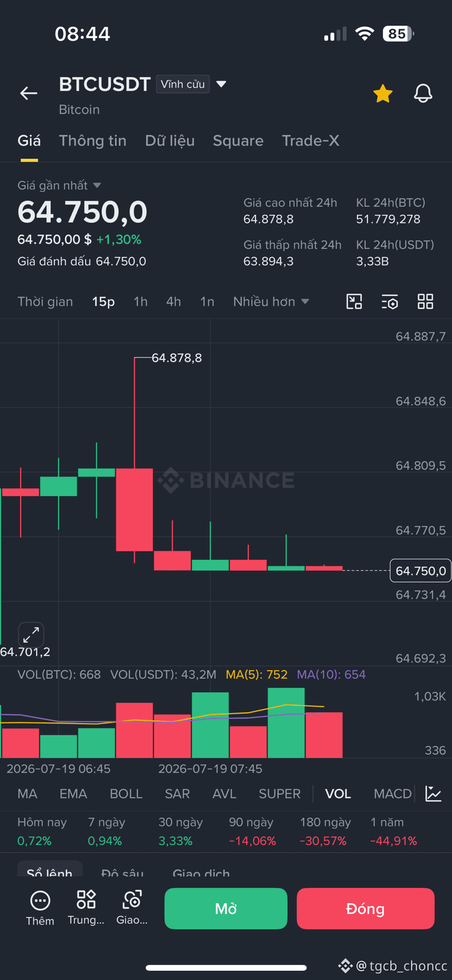Viewport: 452px width, 980px height.
Task: Tap the 64.878,8 chart high label
Action: [176, 358]
